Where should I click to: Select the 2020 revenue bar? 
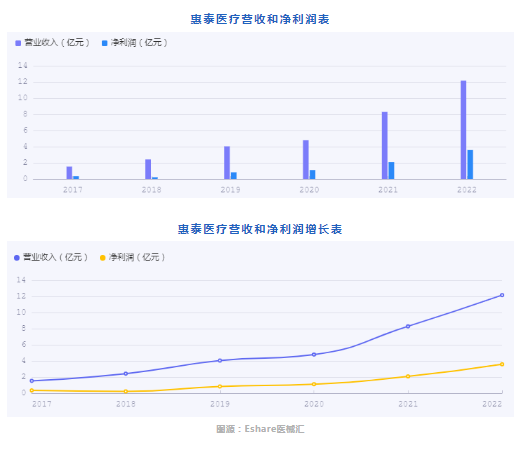click(x=306, y=160)
